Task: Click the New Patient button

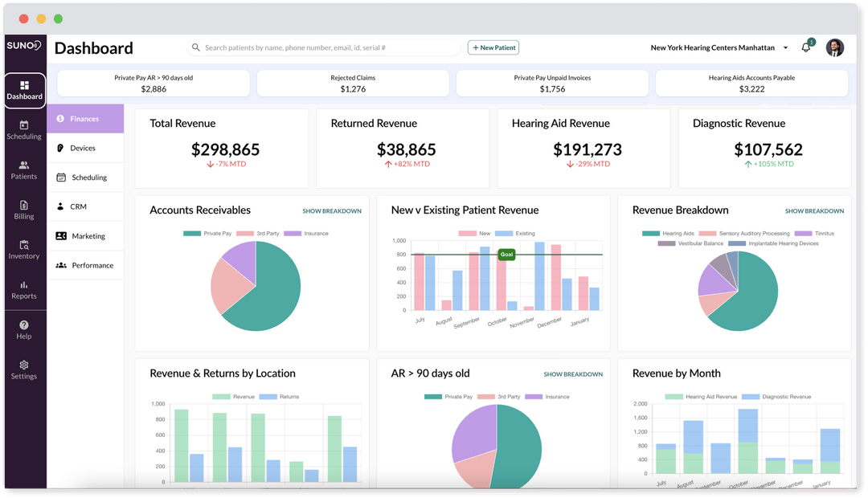Action: pos(493,47)
